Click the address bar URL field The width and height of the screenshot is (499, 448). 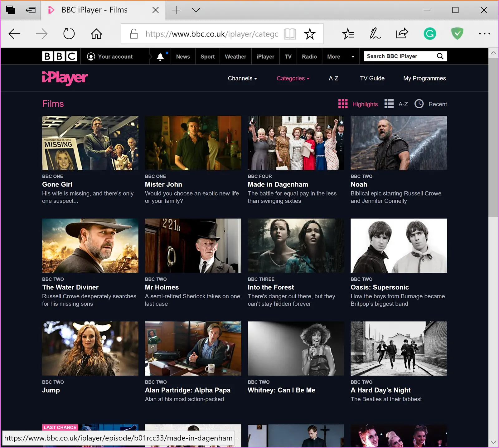(212, 34)
